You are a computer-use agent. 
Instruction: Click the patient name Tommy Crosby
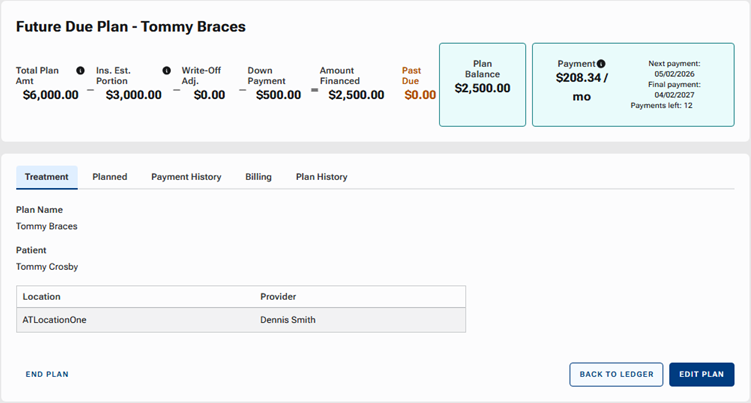coord(47,267)
